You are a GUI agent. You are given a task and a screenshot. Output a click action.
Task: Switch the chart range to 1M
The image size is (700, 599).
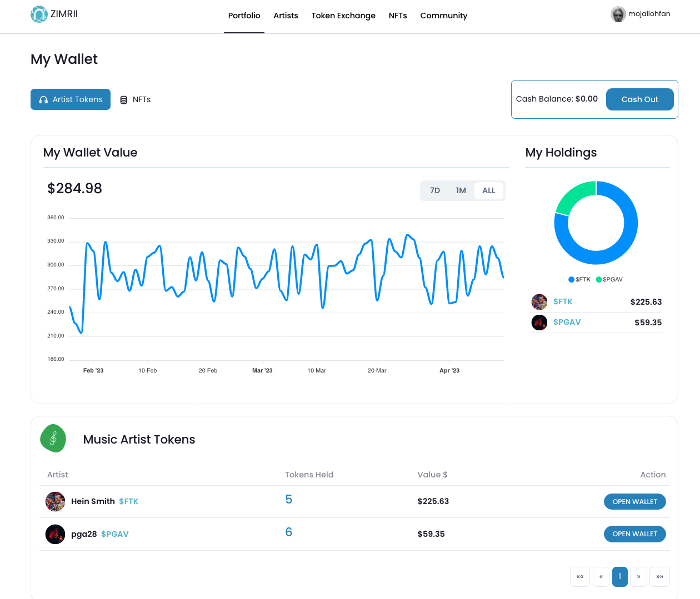461,190
